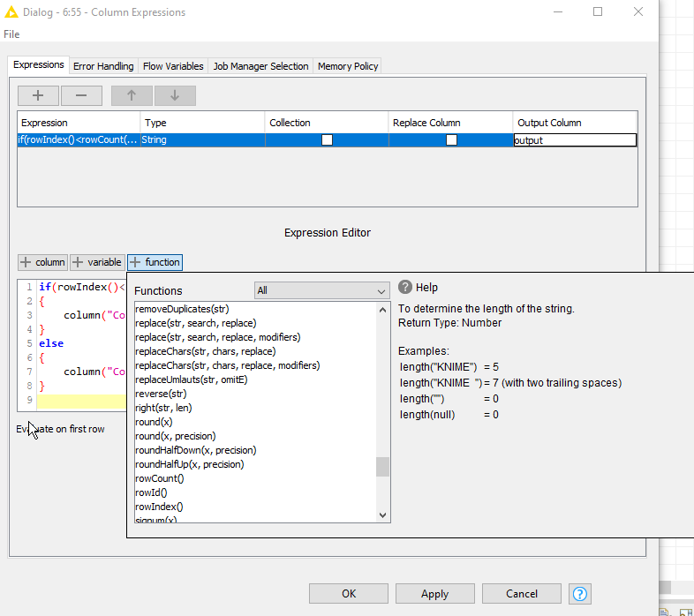Open the Functions category dropdown 'All'

click(321, 290)
